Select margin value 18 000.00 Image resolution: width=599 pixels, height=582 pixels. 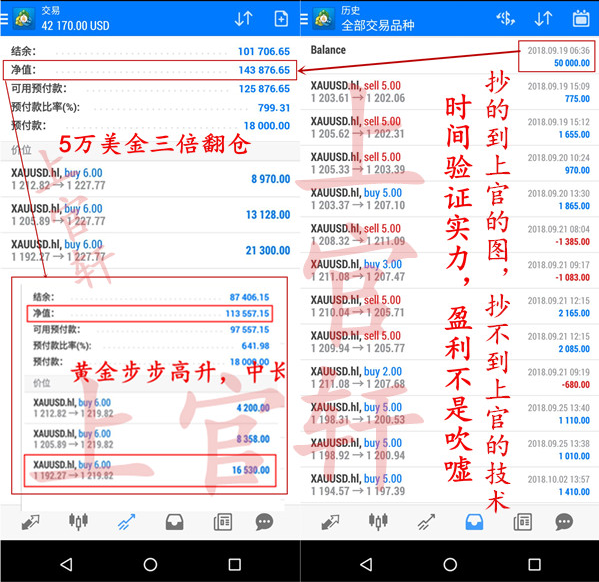pos(267,126)
